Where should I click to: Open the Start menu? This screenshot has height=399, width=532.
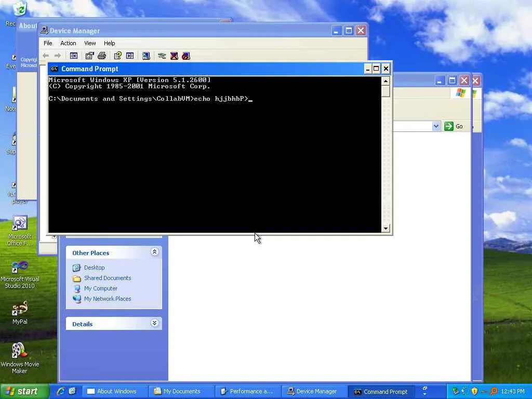(24, 391)
